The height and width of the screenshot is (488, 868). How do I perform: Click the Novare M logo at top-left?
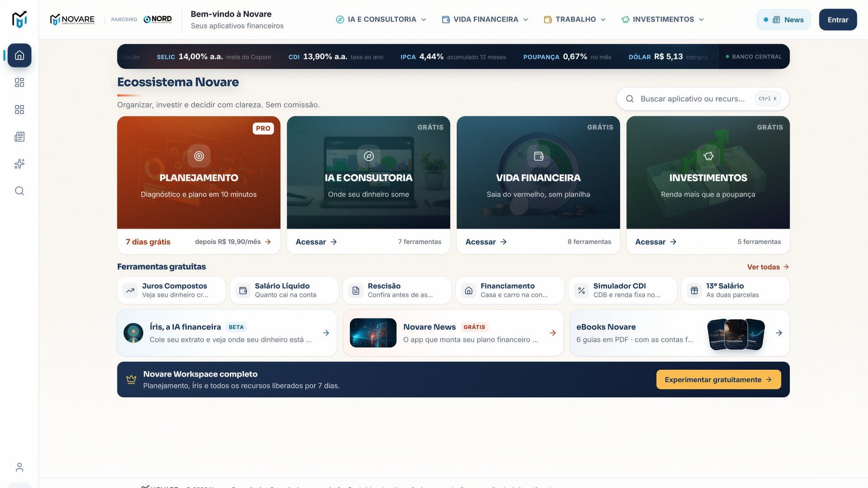pos(19,19)
